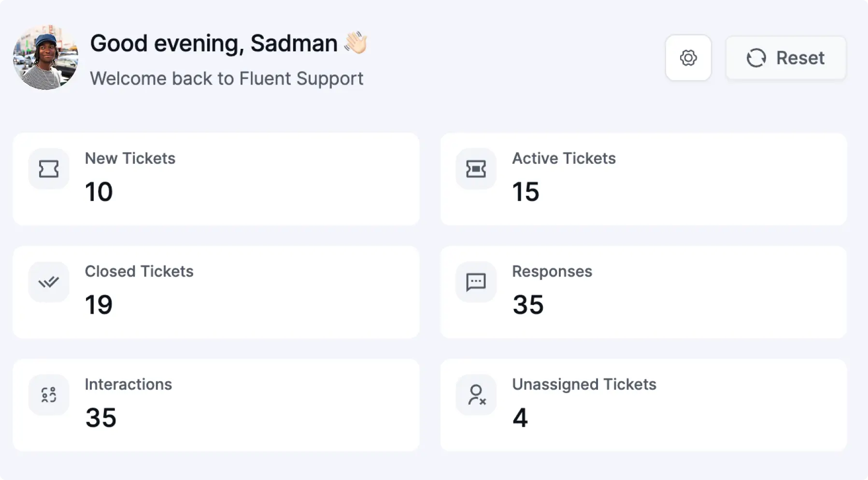This screenshot has width=868, height=480.
Task: Click the Welcome back to Fluent Support text
Action: tap(227, 78)
